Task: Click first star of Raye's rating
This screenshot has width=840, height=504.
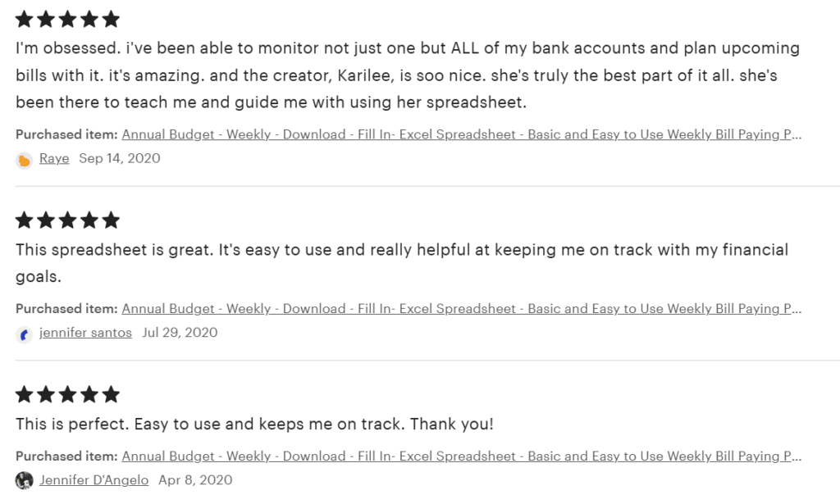Action: pos(25,20)
